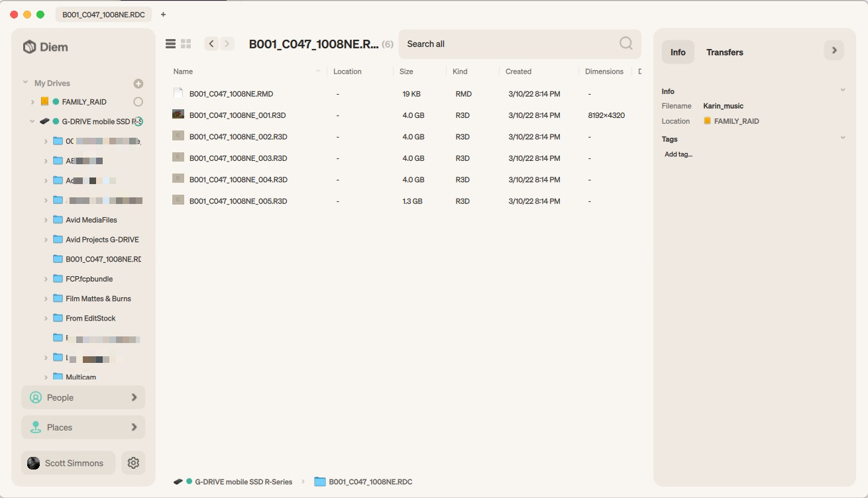This screenshot has width=868, height=498.
Task: Click 1.3 GB size cell
Action: (412, 201)
